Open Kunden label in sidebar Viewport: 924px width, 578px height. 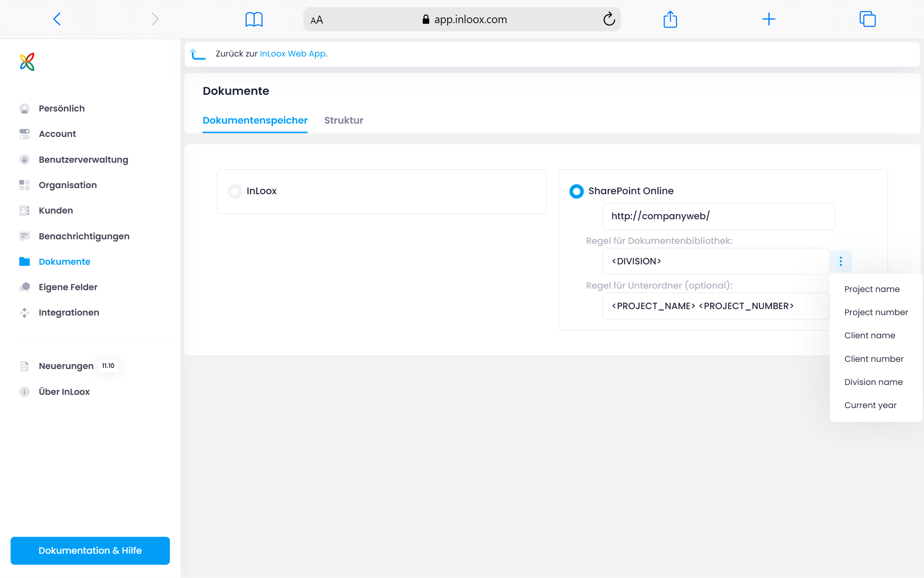[x=56, y=210]
